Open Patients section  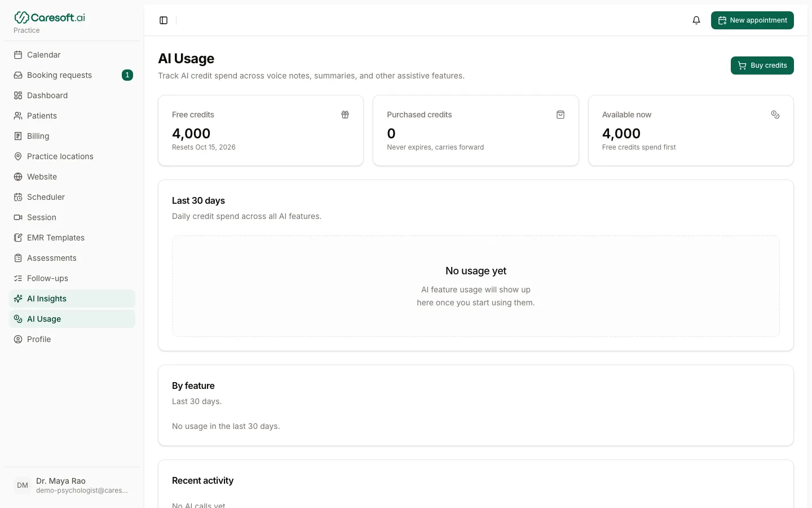pyautogui.click(x=72, y=116)
